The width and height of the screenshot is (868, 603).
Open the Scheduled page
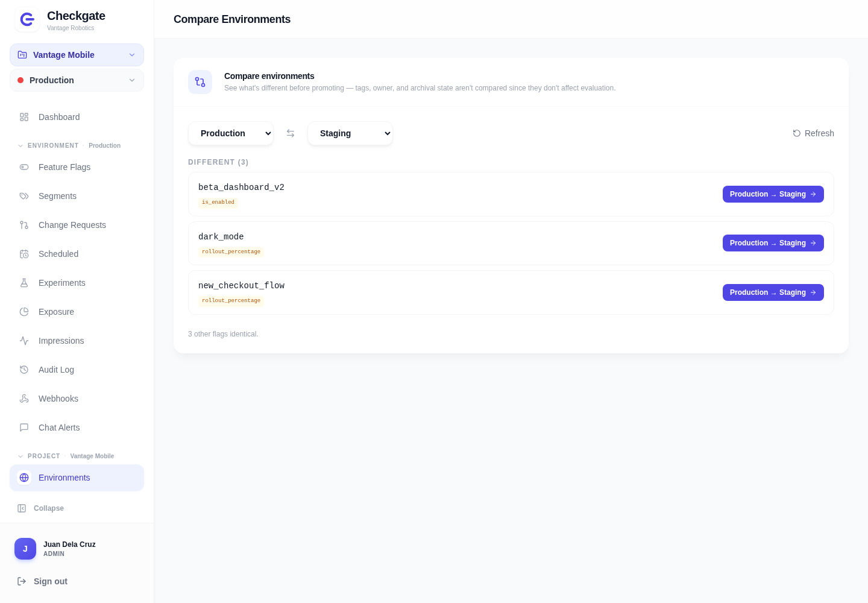point(77,254)
